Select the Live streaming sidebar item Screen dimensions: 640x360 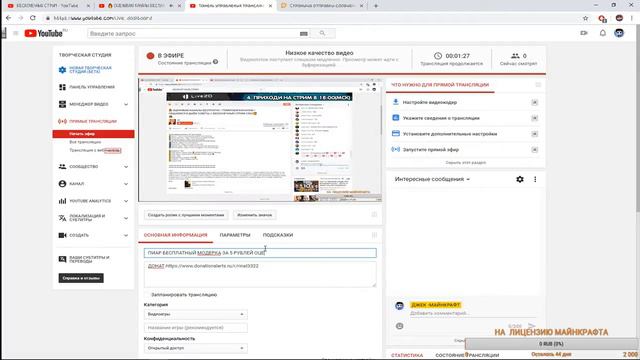pyautogui.click(x=93, y=121)
